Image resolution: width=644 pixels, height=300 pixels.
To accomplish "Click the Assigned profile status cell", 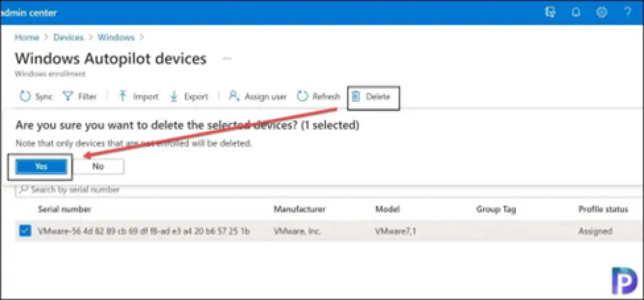I will (x=595, y=231).
